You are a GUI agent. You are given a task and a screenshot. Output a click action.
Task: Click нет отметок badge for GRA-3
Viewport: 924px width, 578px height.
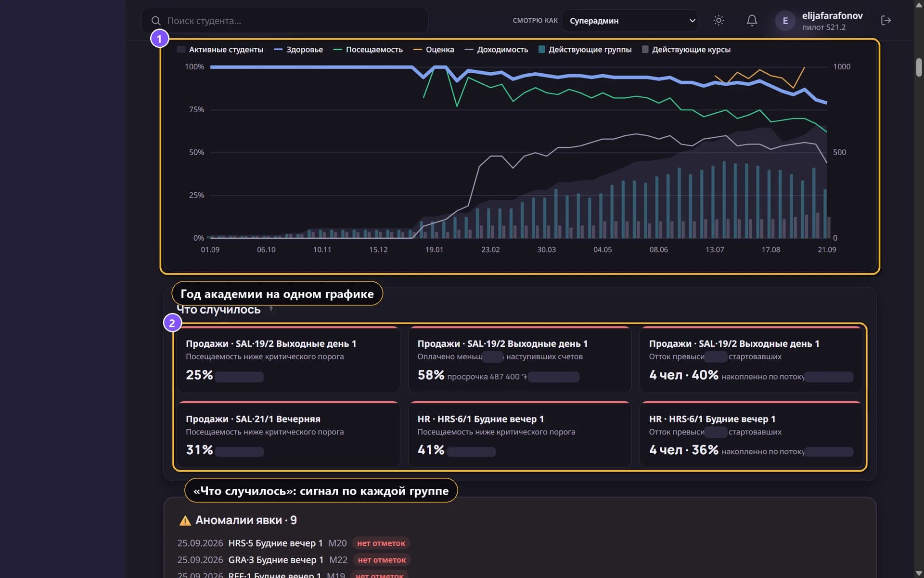(x=382, y=560)
